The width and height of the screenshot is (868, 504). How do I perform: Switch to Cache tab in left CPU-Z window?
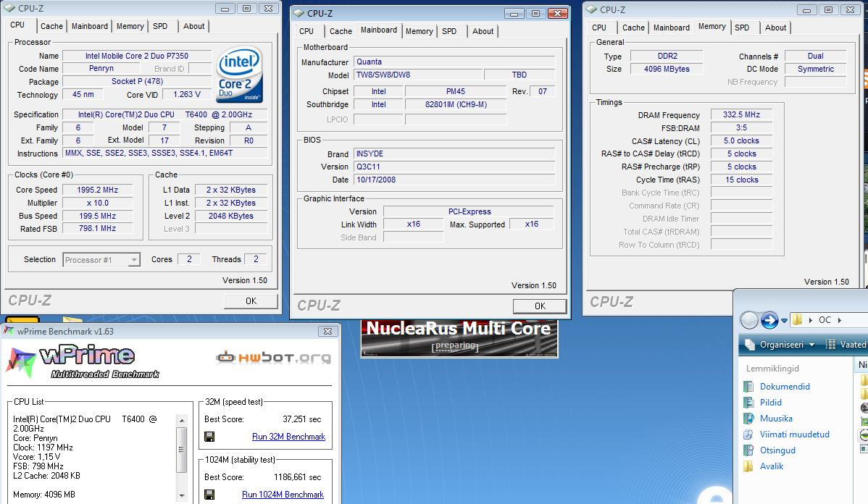pyautogui.click(x=51, y=26)
